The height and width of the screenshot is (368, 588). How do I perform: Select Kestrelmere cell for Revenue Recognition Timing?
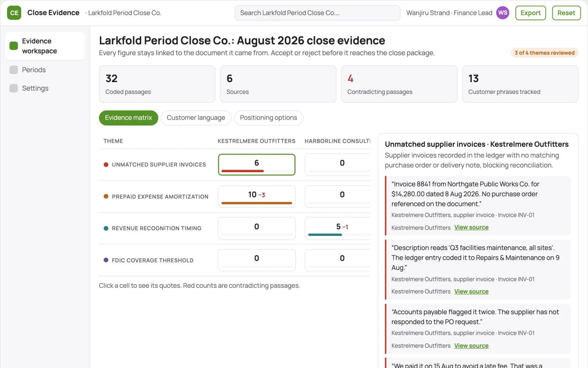coord(257,228)
